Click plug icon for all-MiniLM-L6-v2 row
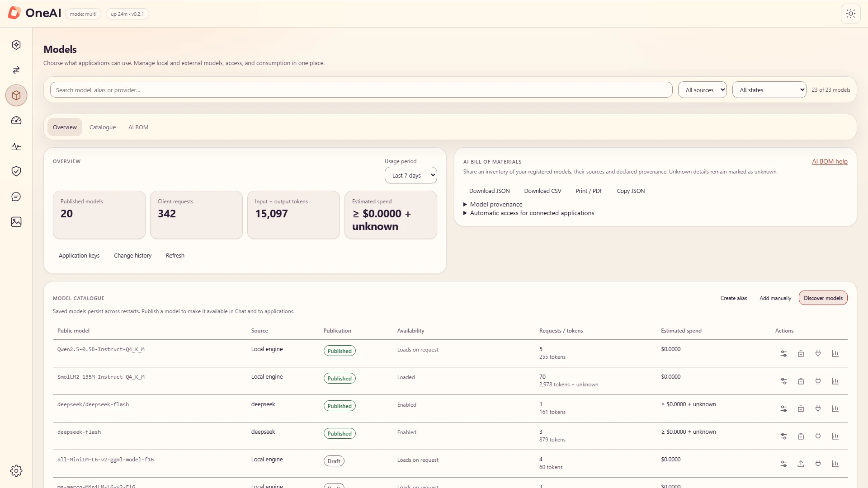Screen dimensions: 868x488 pos(818,464)
